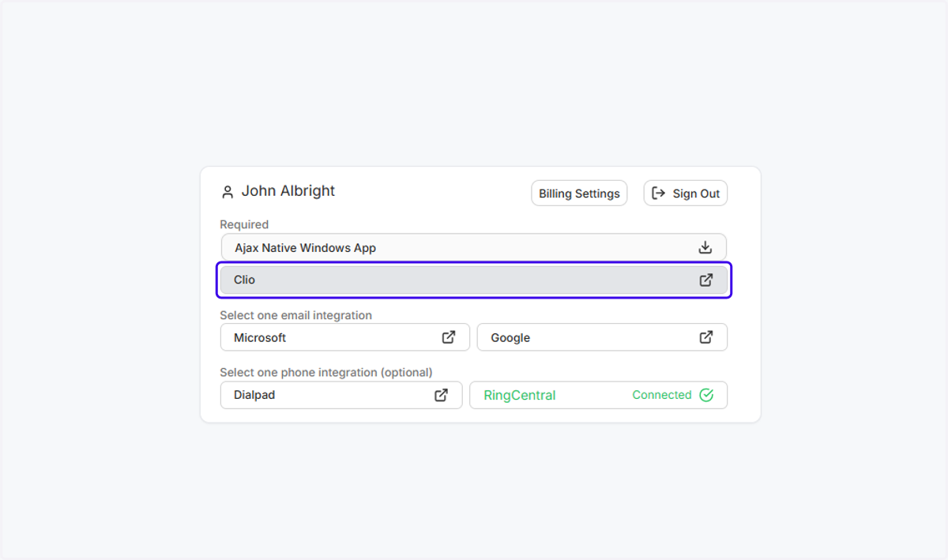Open the RingCentral connected integration

(x=598, y=395)
